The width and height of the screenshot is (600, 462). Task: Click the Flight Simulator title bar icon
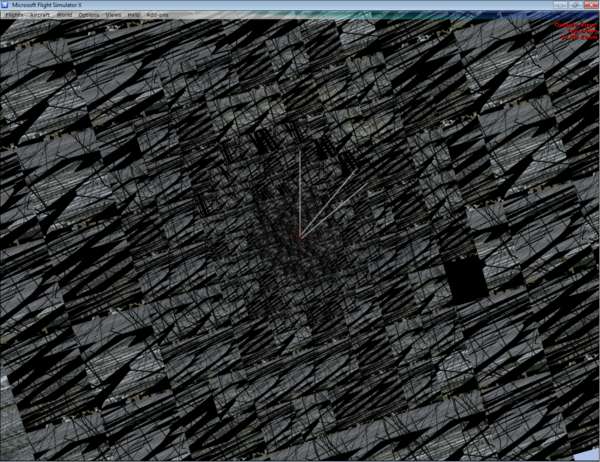tap(5, 5)
